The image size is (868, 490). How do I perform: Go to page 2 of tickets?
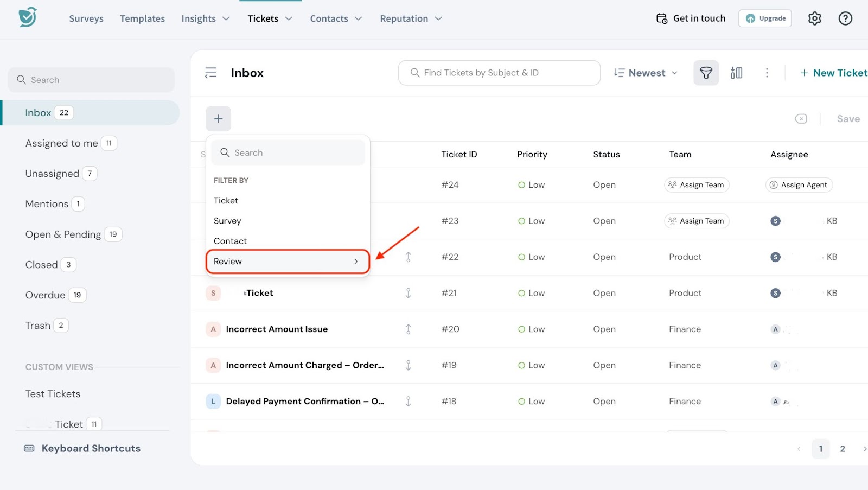point(842,449)
